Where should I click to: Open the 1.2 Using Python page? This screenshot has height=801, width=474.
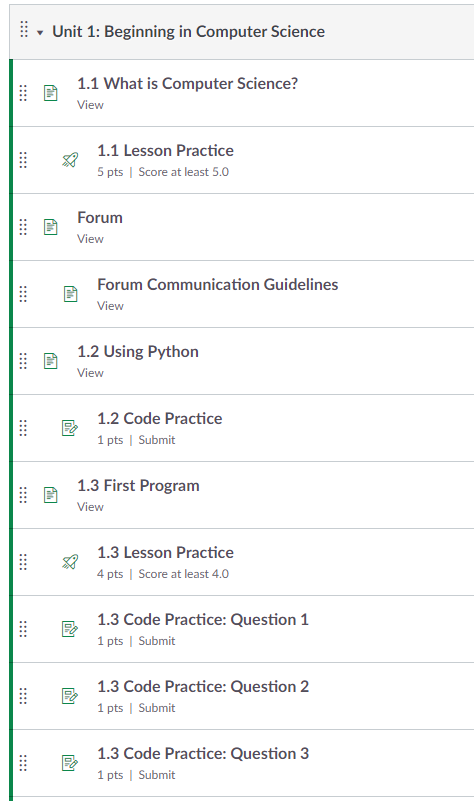point(138,351)
